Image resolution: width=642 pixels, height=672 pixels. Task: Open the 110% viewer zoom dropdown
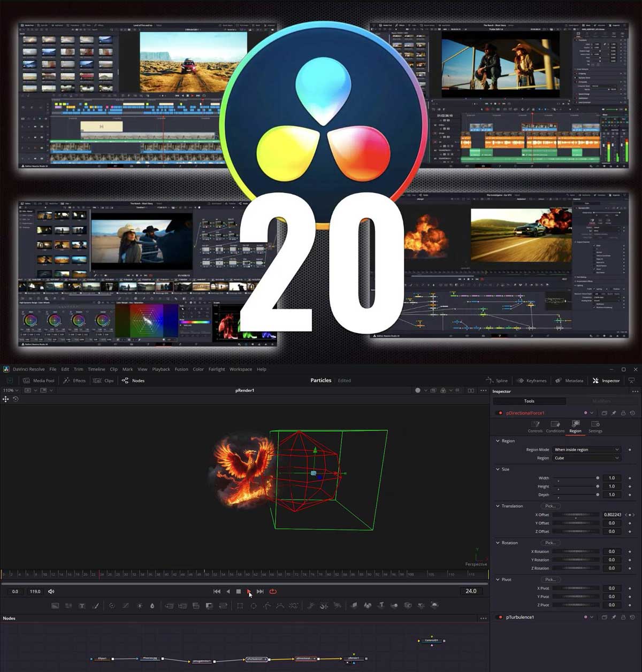(x=11, y=391)
